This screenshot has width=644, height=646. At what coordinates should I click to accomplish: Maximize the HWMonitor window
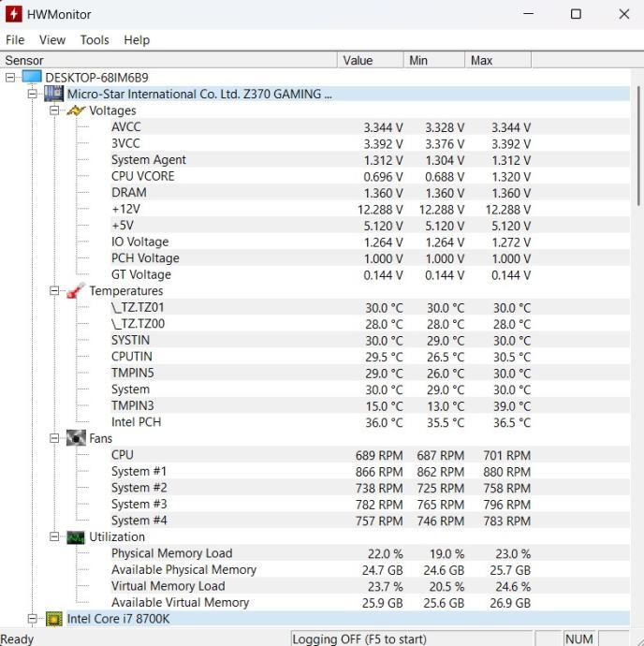(576, 14)
